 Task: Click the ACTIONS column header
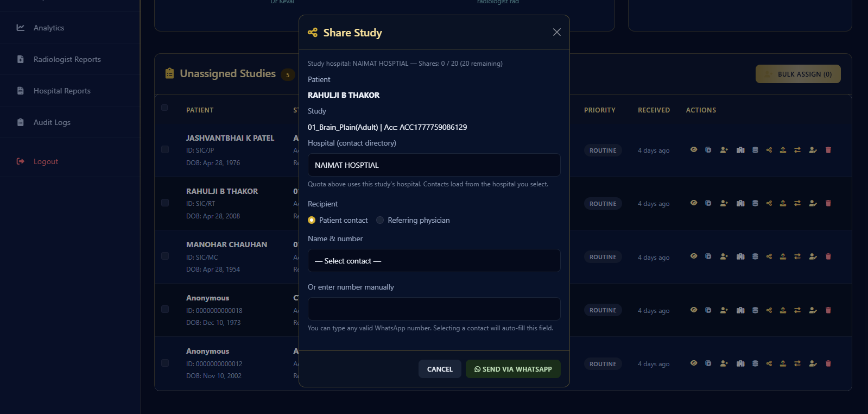pos(701,110)
